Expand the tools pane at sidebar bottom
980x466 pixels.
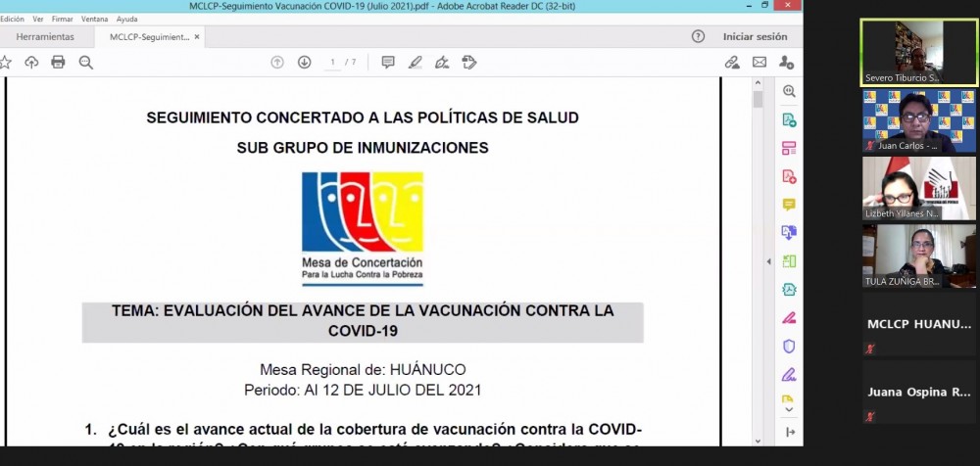click(x=789, y=433)
